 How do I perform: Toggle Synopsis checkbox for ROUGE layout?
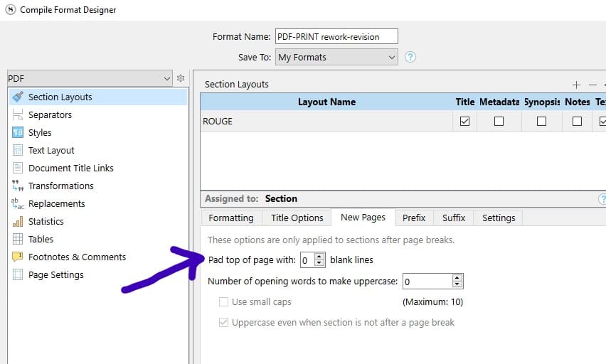[541, 122]
